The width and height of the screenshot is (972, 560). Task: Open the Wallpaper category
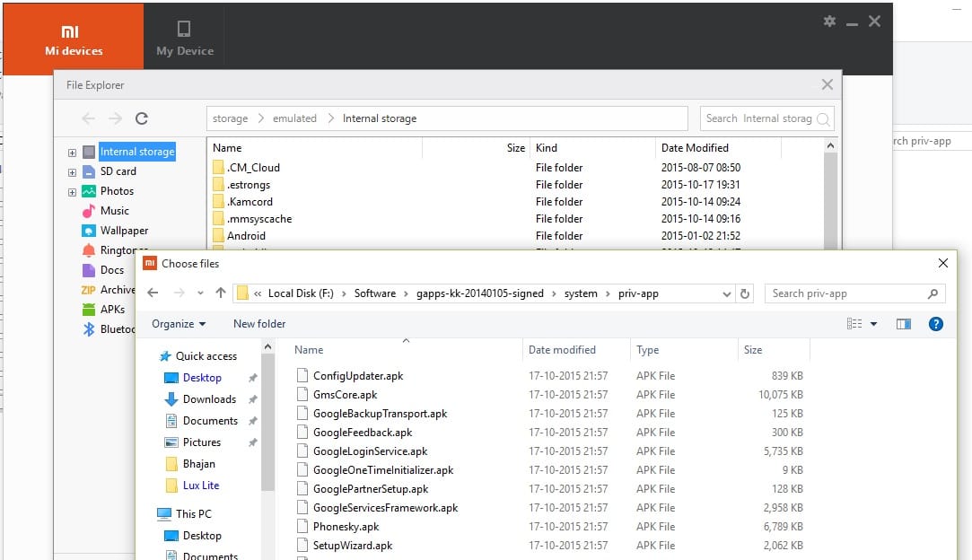point(124,231)
